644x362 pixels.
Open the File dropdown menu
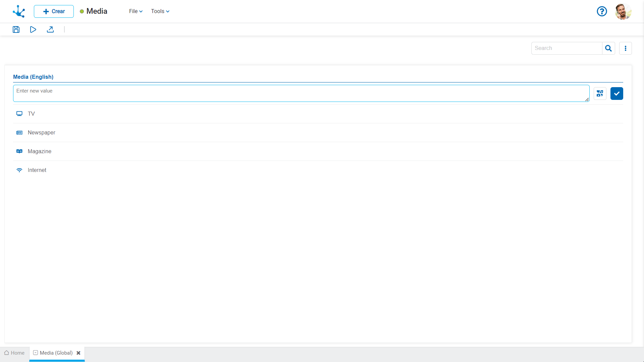point(136,11)
